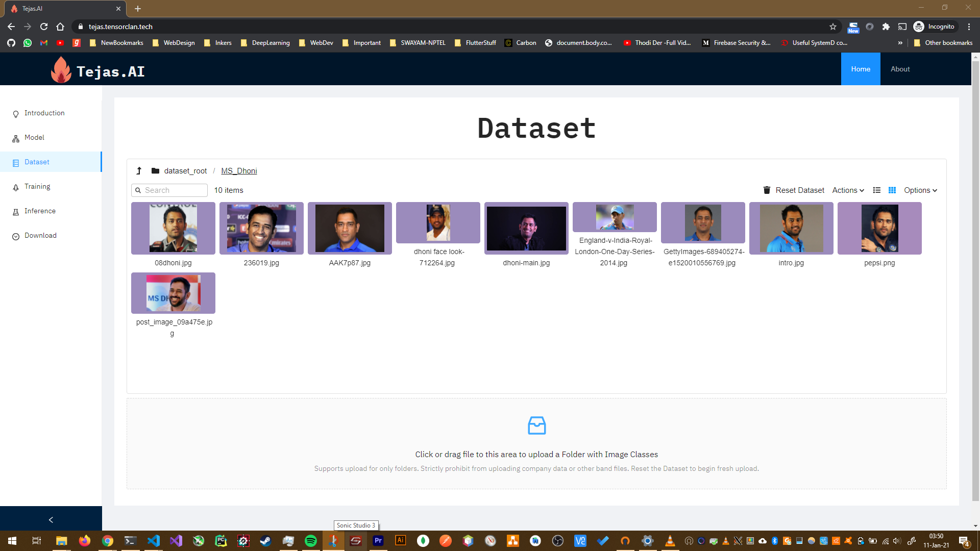Bookmark page with star icon
The image size is (980, 551).
coord(833,27)
